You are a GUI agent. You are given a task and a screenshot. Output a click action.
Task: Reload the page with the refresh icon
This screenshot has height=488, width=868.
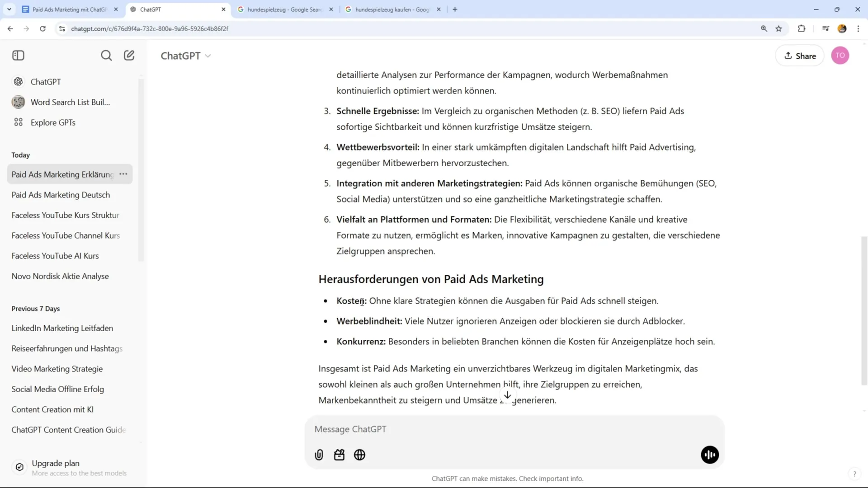42,28
